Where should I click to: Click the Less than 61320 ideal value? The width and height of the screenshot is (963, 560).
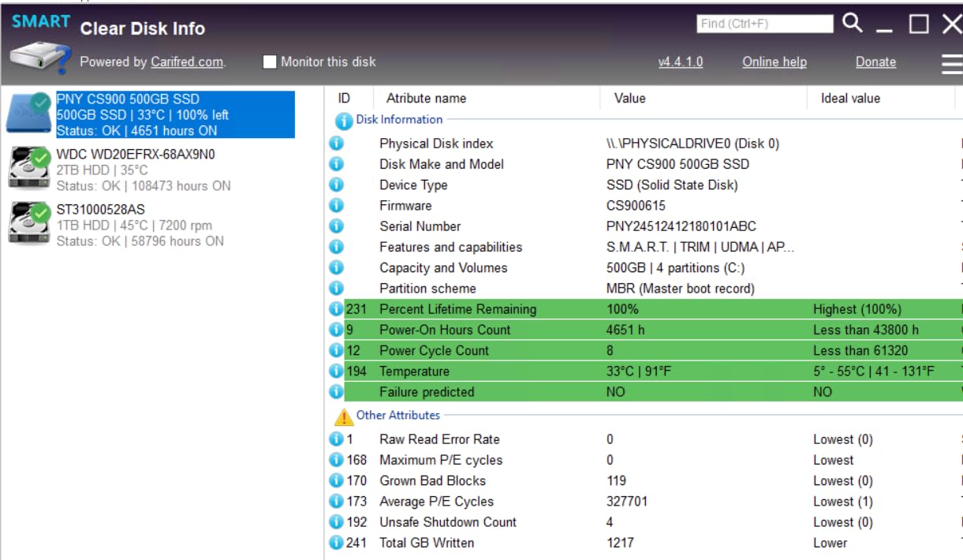click(x=860, y=350)
